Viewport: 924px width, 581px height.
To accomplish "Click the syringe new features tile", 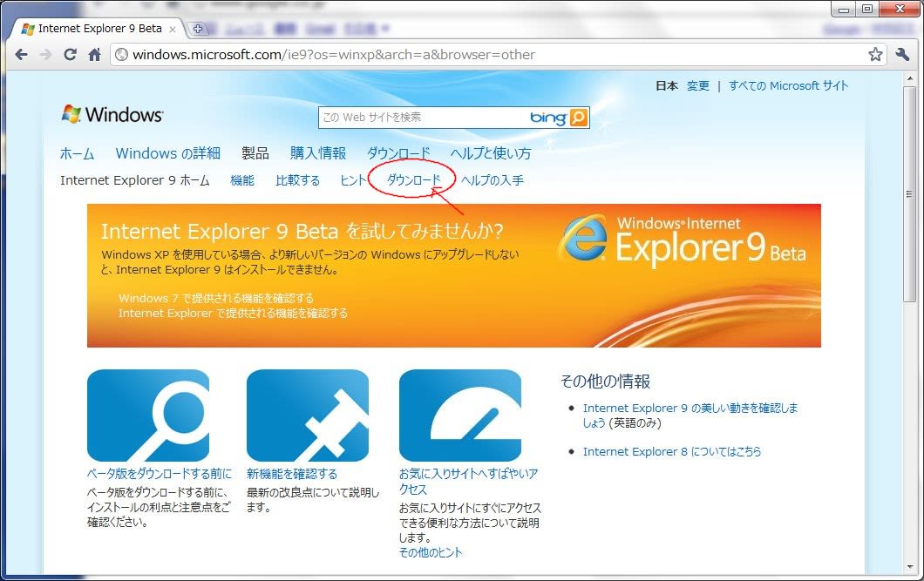I will pos(308,415).
